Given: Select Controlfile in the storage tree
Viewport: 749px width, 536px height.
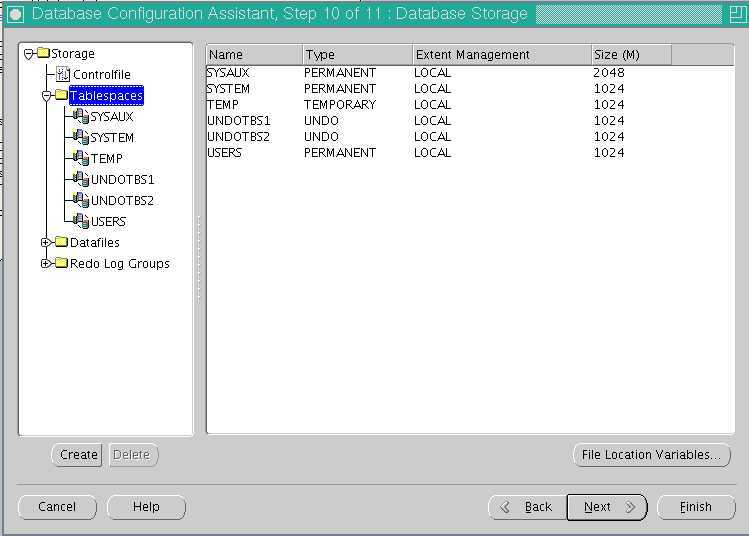Looking at the screenshot, I should [101, 75].
